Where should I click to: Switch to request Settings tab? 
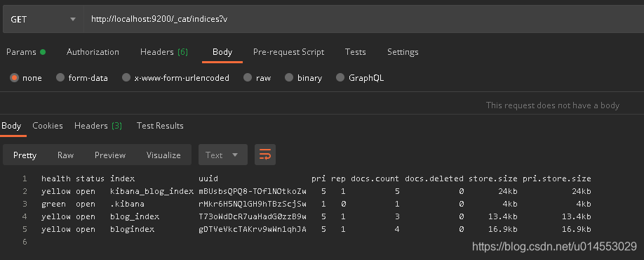point(403,52)
